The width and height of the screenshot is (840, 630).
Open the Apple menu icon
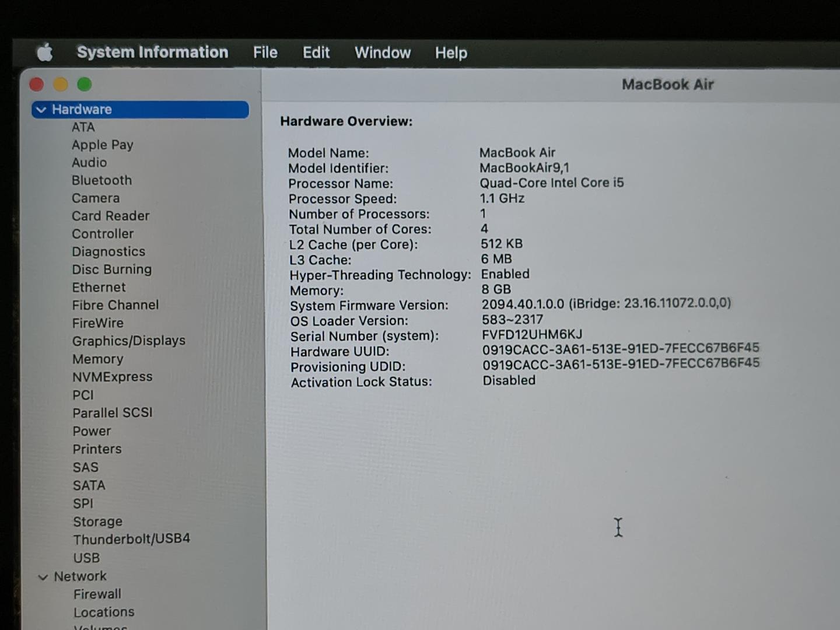click(45, 53)
